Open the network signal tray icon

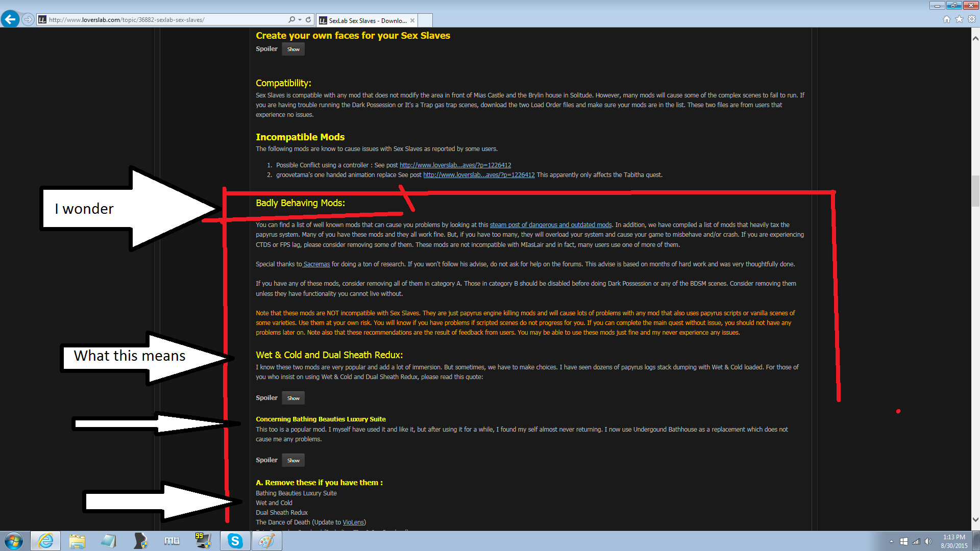(x=916, y=541)
